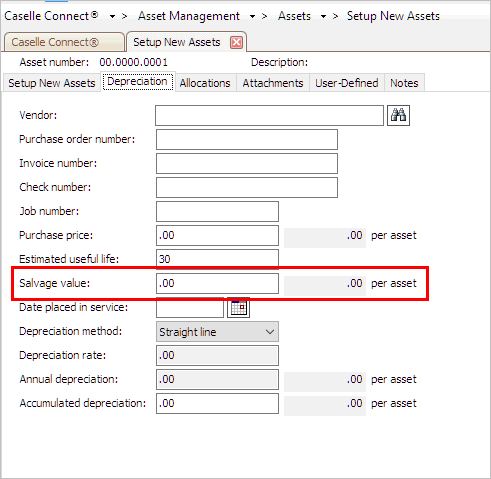Viewport: 491px width, 479px height.
Task: Open vendor search binoculars icon
Action: pos(398,115)
